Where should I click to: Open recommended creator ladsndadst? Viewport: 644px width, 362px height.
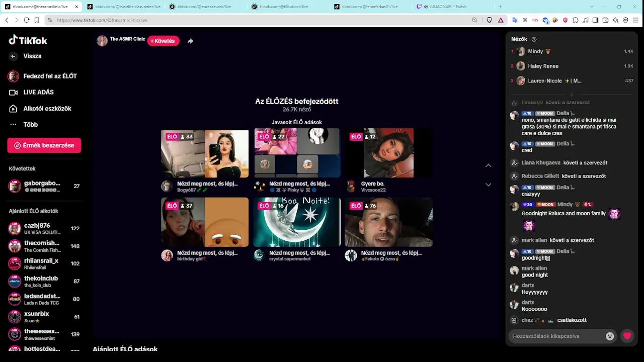pos(44,299)
